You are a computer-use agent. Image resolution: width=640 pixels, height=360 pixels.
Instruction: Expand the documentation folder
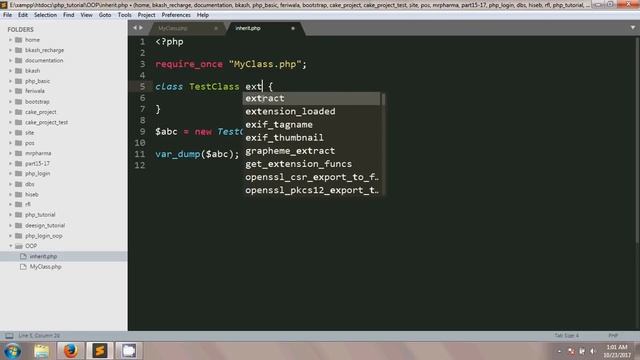(x=11, y=60)
